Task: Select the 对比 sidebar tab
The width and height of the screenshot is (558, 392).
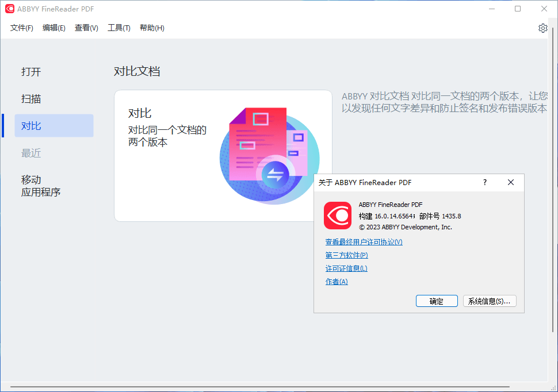Action: coord(53,126)
